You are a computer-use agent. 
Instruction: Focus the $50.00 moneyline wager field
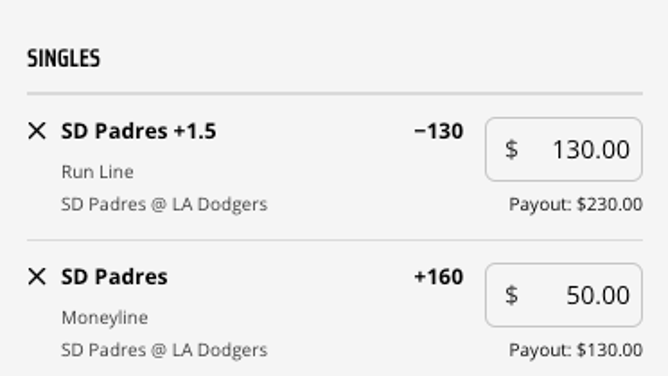point(564,295)
